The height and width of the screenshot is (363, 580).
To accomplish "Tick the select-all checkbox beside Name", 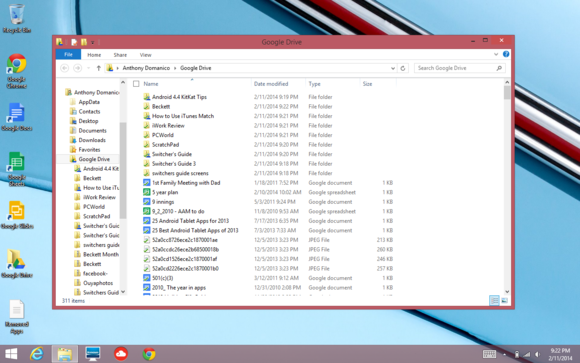I will tap(136, 84).
